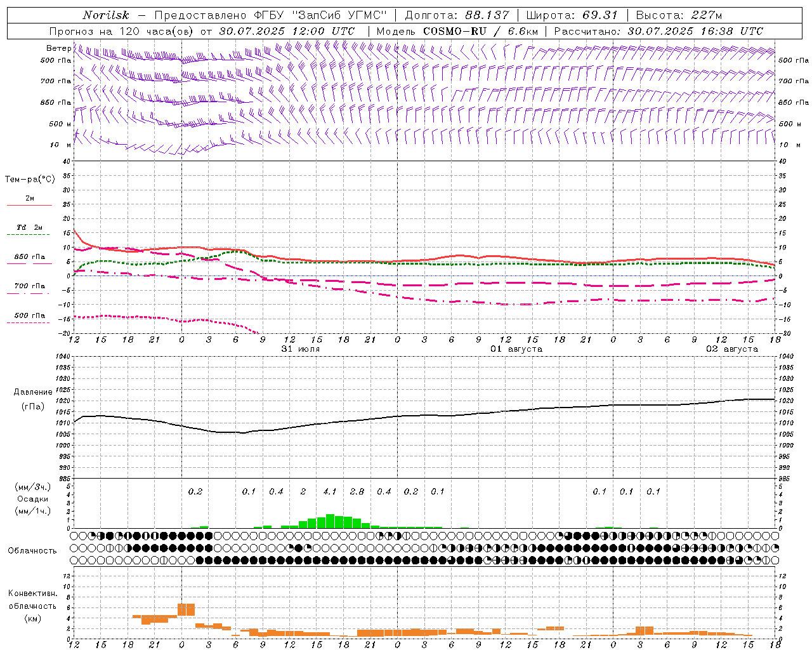Click the Облачность cloudiness label

(x=32, y=551)
